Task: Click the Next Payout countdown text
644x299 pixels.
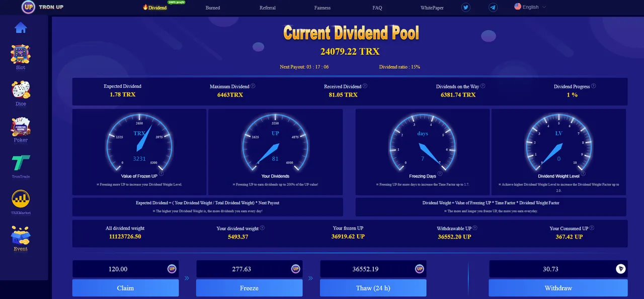Action: (x=304, y=67)
